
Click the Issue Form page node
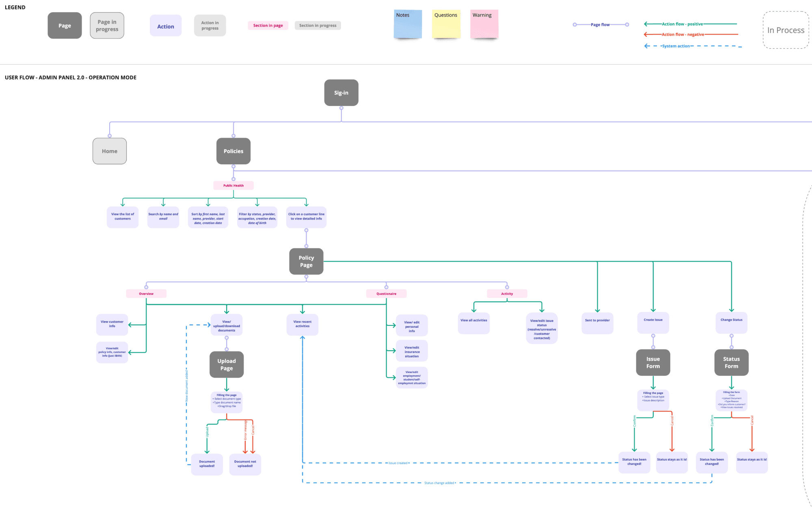[653, 362]
